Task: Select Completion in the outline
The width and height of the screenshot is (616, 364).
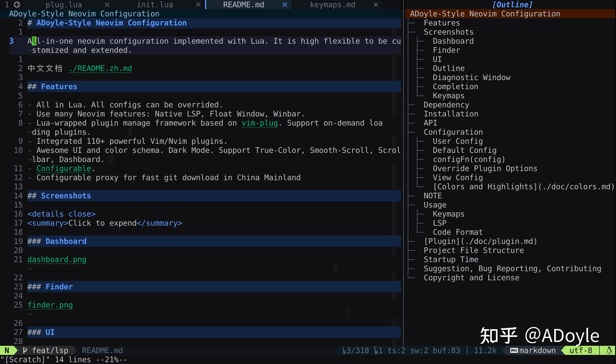Action: 455,87
